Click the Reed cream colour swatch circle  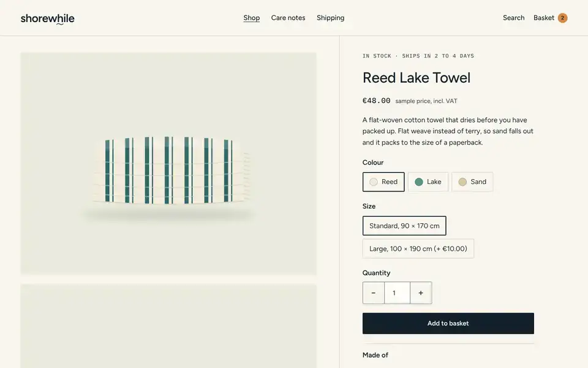click(374, 182)
